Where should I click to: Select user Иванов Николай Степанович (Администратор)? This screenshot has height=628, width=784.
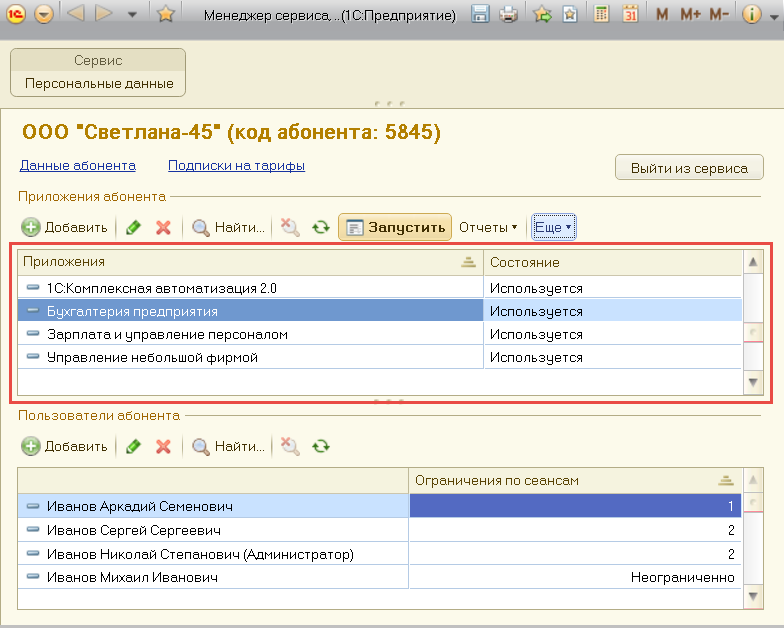213,554
